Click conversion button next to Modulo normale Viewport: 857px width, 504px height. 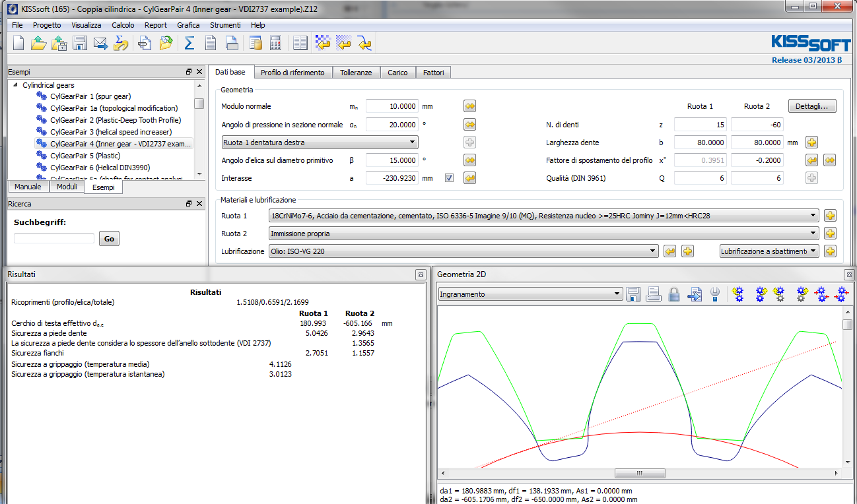pos(469,106)
